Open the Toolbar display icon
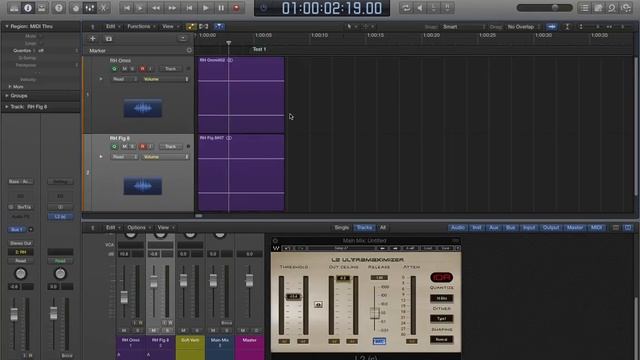 (x=42, y=8)
